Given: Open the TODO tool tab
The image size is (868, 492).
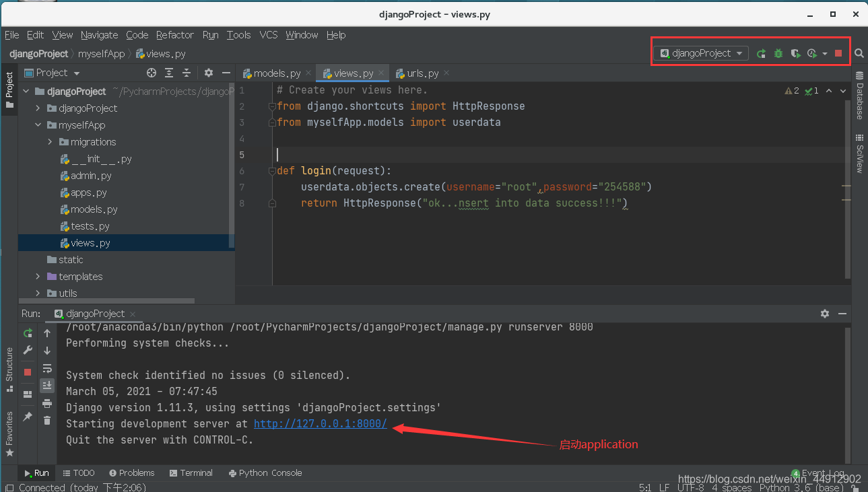Looking at the screenshot, I should click(x=79, y=473).
